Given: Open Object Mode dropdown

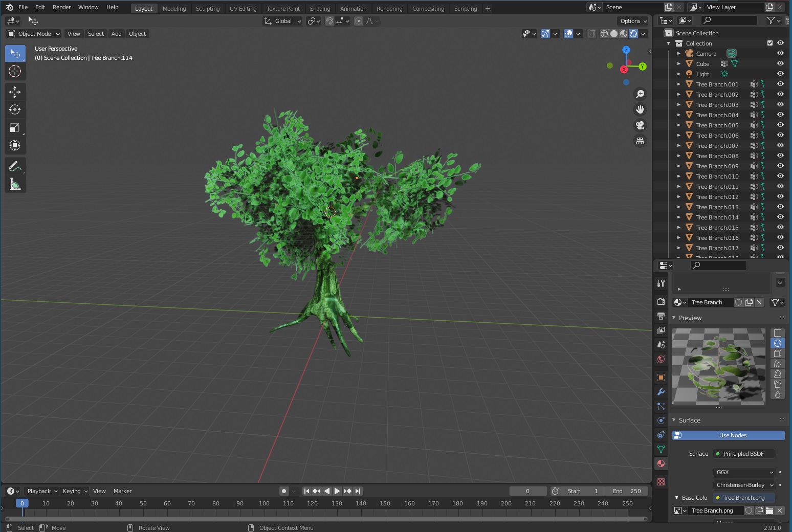Looking at the screenshot, I should pyautogui.click(x=34, y=34).
